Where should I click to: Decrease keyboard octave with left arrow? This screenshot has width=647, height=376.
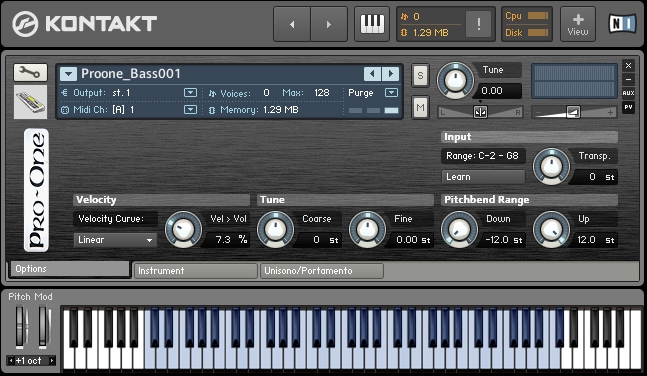click(11, 361)
